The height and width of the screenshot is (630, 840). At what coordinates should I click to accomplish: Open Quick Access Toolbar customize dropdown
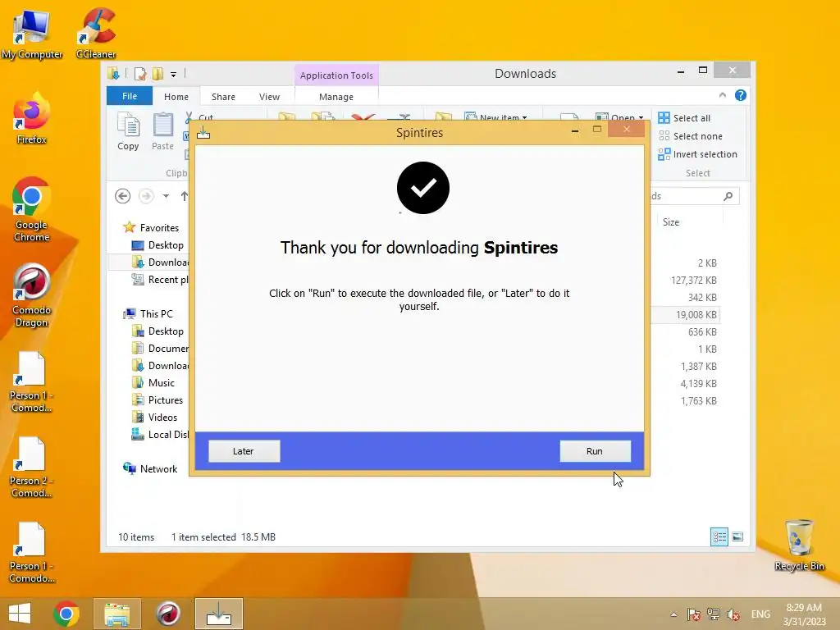click(174, 75)
